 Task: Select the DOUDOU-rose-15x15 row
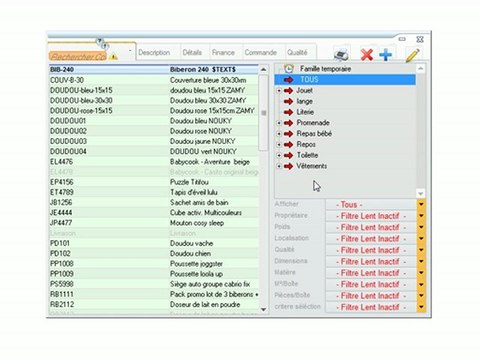pos(154,111)
